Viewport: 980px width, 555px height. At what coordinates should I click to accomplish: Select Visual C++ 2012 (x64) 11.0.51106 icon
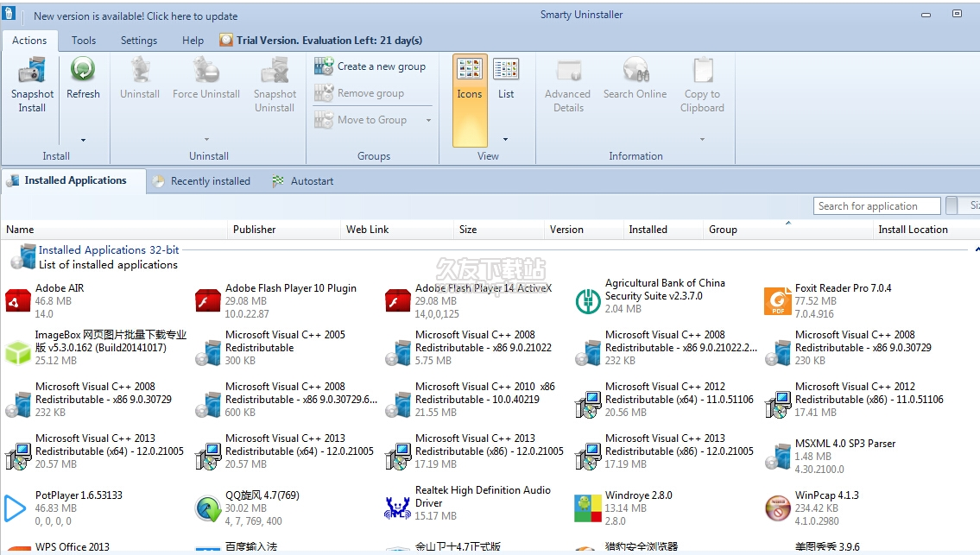(587, 405)
